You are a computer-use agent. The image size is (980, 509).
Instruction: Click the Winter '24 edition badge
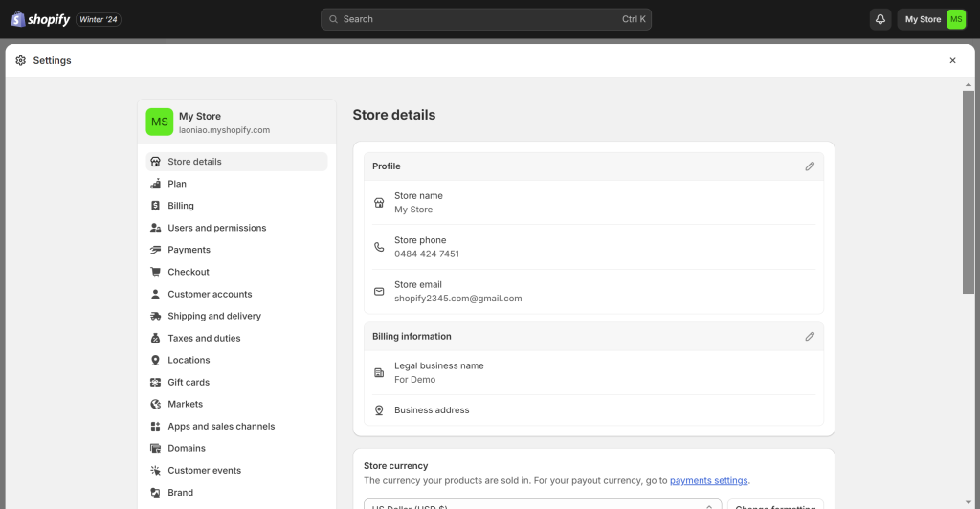click(99, 19)
